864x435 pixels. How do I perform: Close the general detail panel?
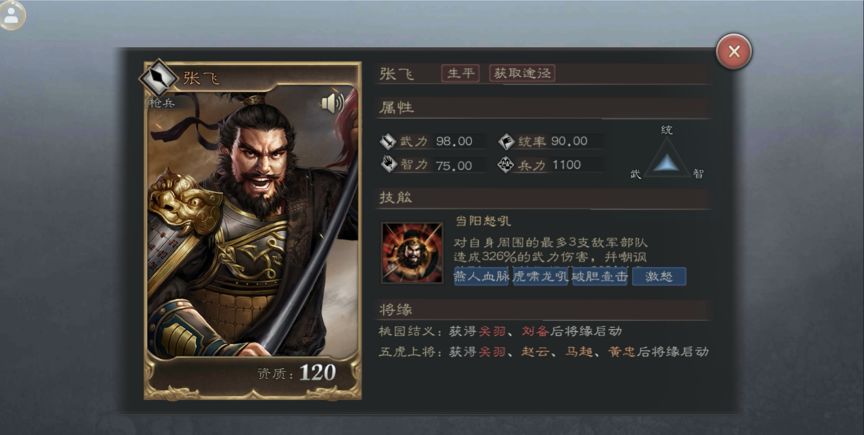(x=734, y=51)
